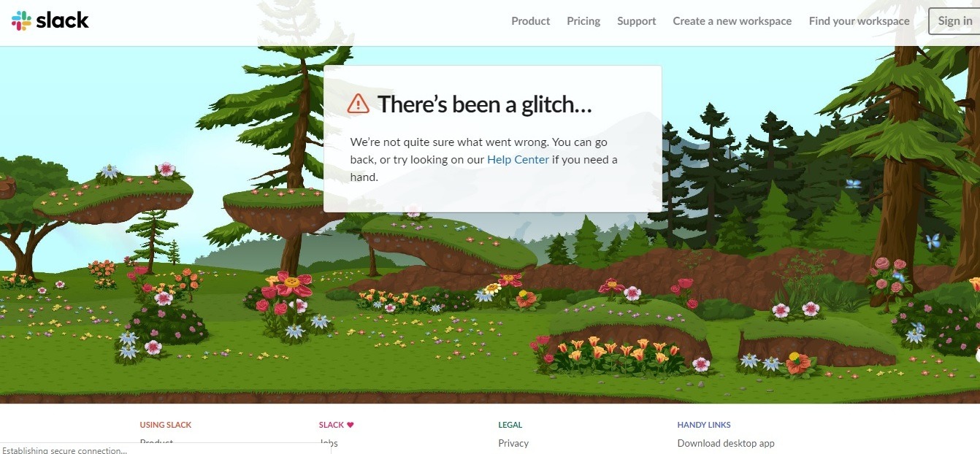Open Find your workspace link
Viewport: 980px width, 454px height.
(x=859, y=21)
